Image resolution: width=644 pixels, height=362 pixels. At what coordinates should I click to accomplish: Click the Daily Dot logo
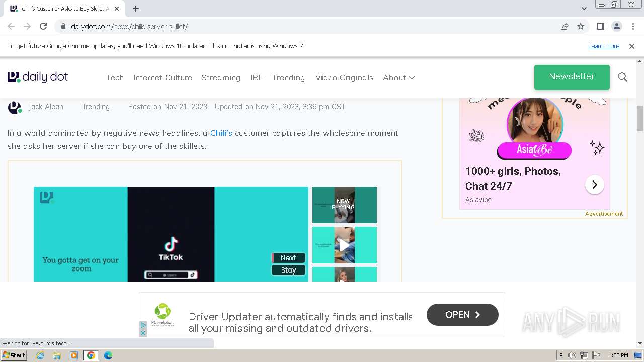pos(38,77)
